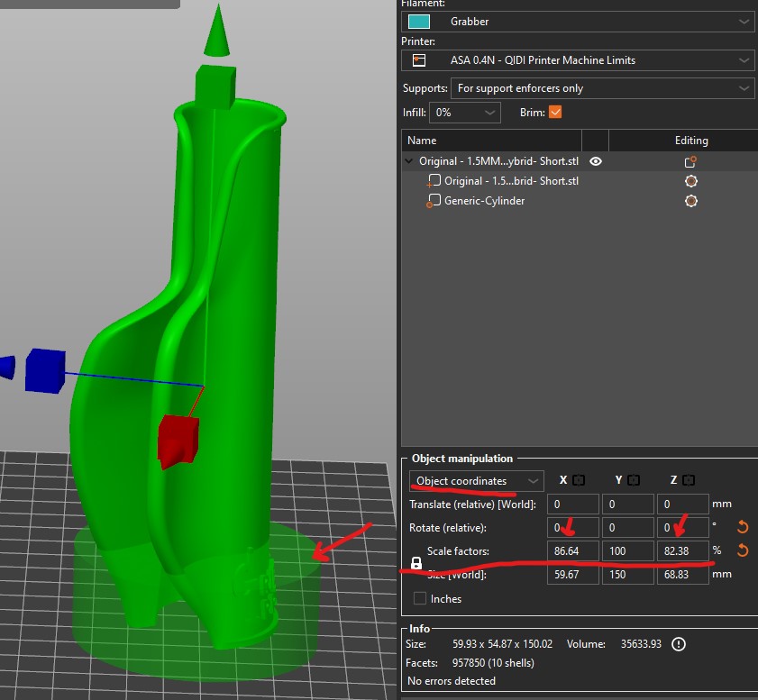
Task: Click the 'No errors detected' text
Action: (x=452, y=681)
